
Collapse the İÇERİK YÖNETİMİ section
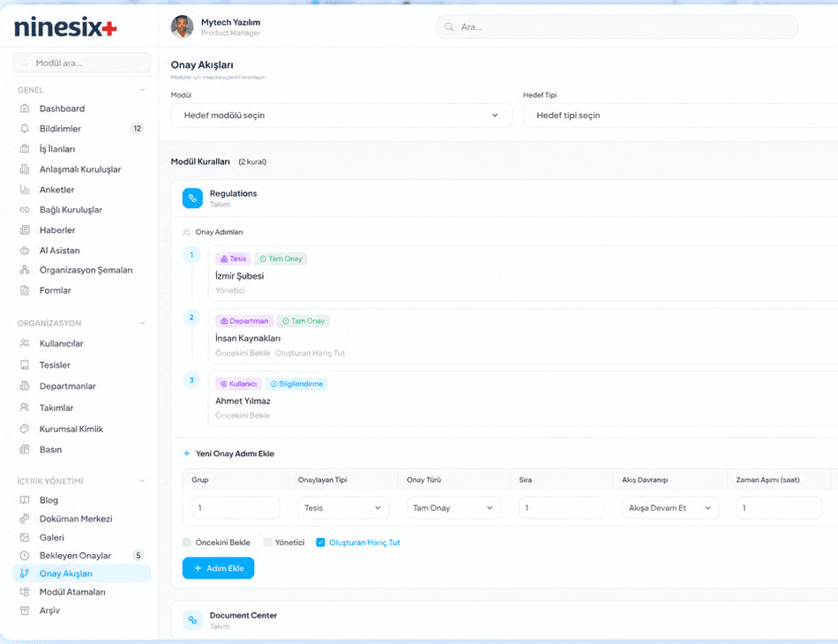[142, 481]
